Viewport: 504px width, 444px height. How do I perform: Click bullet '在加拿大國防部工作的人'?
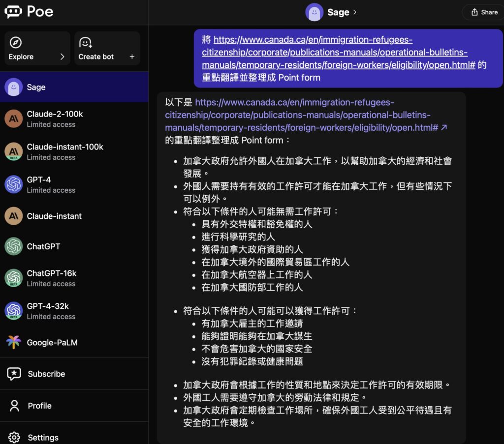(252, 287)
